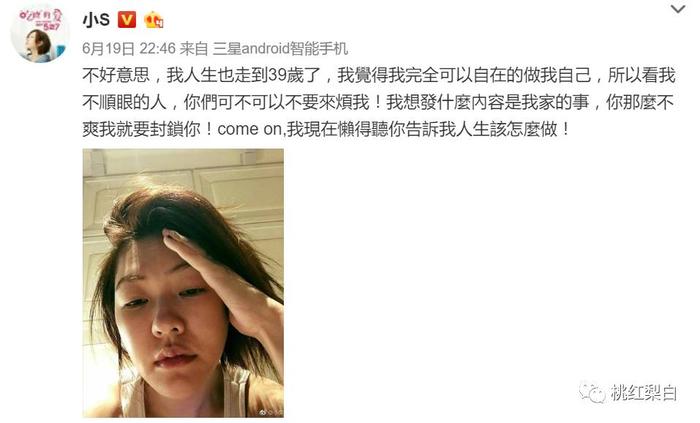The width and height of the screenshot is (700, 423).
Task: Click the orange verified V badge
Action: pos(127,20)
